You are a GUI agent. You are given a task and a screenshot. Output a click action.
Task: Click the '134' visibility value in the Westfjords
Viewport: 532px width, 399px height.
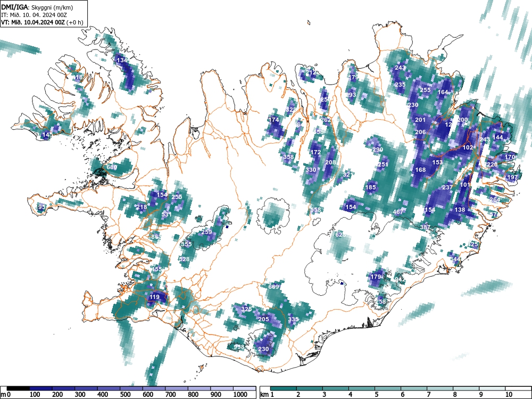pyautogui.click(x=122, y=61)
